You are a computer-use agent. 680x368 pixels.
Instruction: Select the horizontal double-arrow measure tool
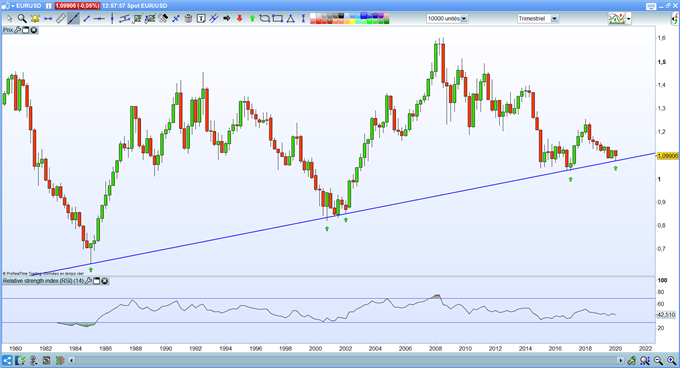48,19
